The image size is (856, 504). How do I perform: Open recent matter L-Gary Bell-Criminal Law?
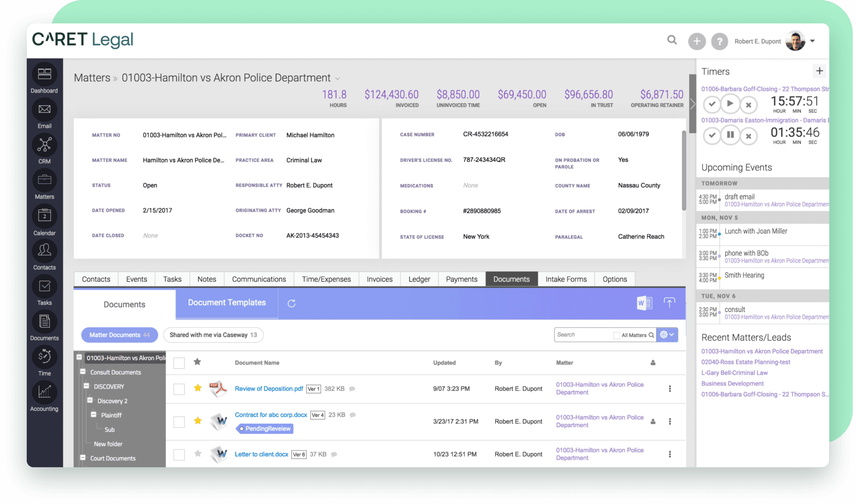point(734,373)
